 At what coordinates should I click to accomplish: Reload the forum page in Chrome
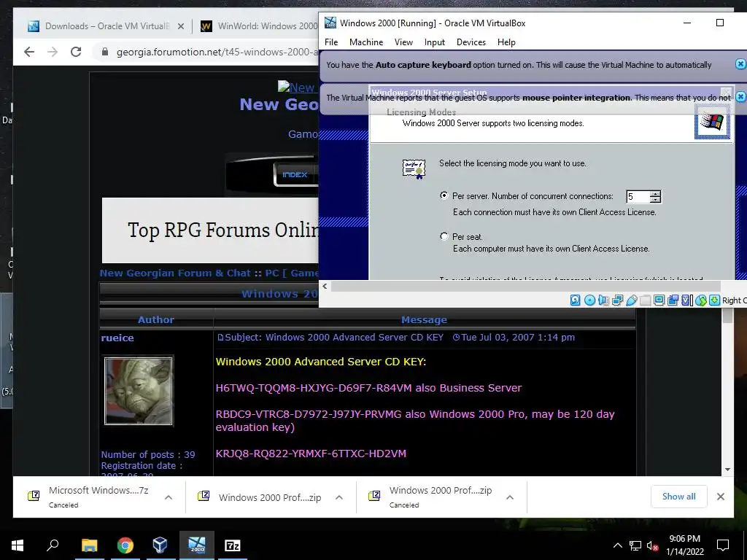(x=76, y=52)
